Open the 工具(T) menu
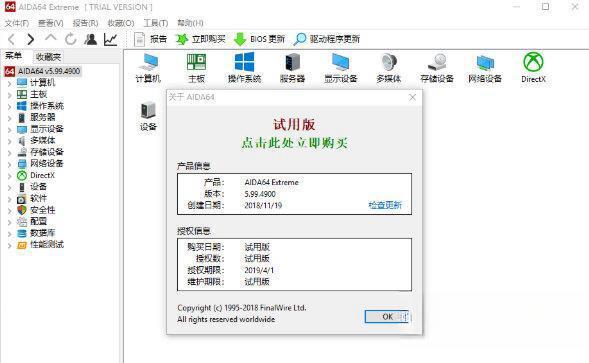589x363 pixels. coord(156,23)
